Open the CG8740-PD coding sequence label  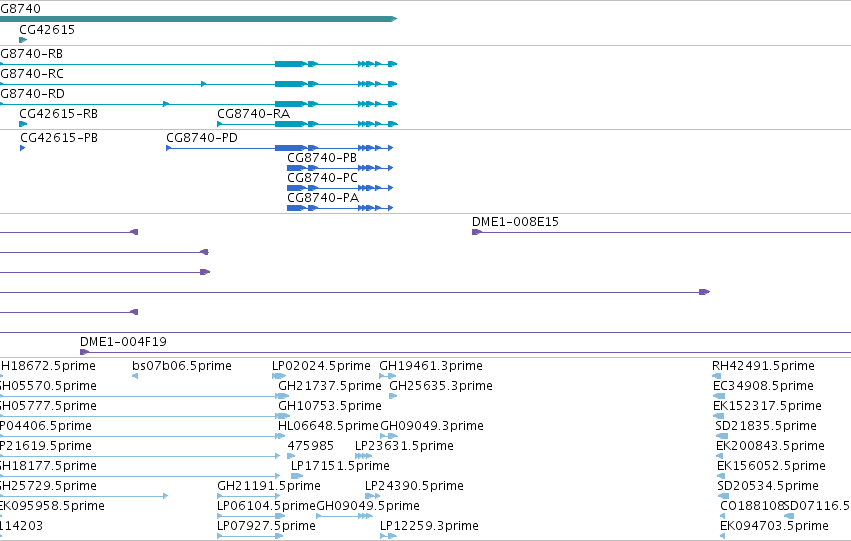coord(202,138)
